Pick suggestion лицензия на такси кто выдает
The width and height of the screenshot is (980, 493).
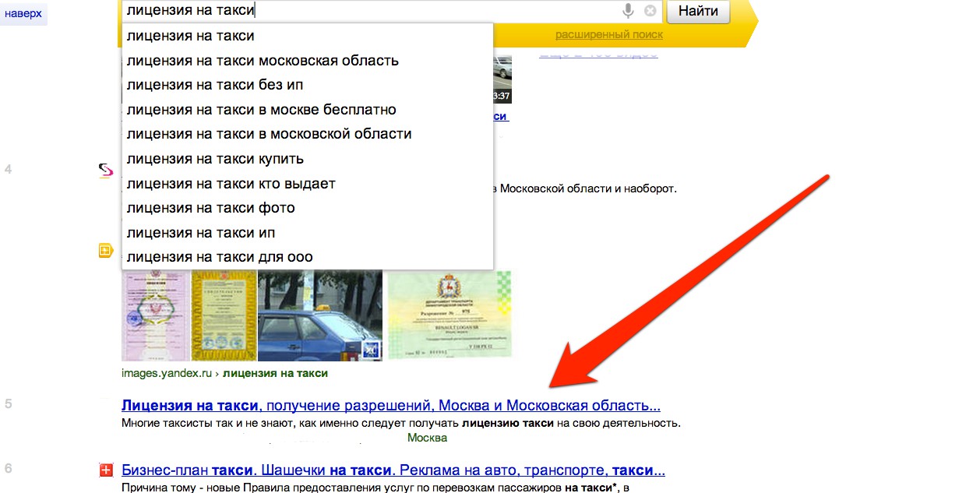tap(308, 184)
